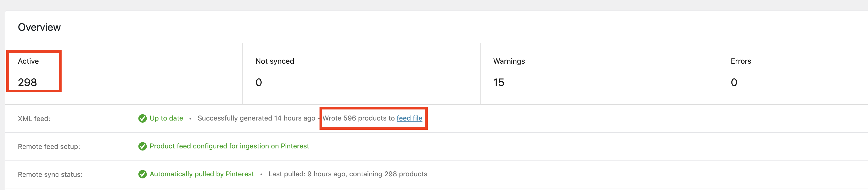868x190 pixels.
Task: Click the Not synced label
Action: point(275,61)
